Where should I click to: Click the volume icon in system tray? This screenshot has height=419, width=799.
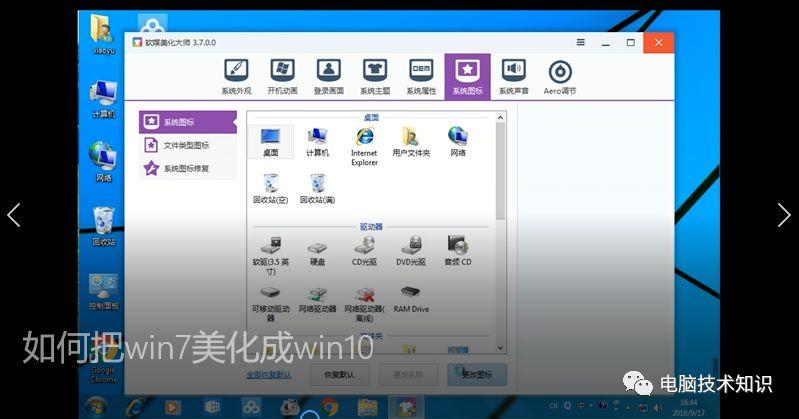click(658, 407)
